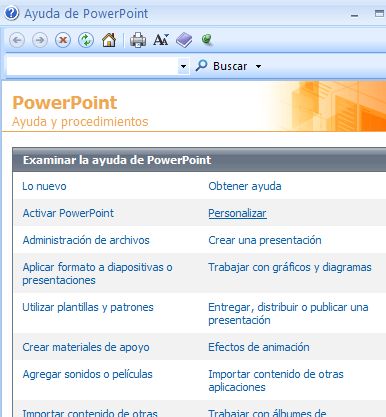Open Administración de archivos topic

[86, 240]
